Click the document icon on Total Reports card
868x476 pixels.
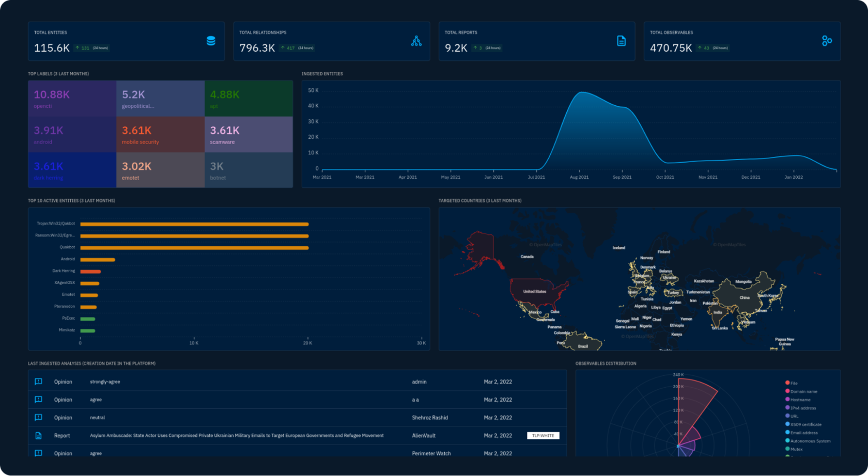point(622,40)
